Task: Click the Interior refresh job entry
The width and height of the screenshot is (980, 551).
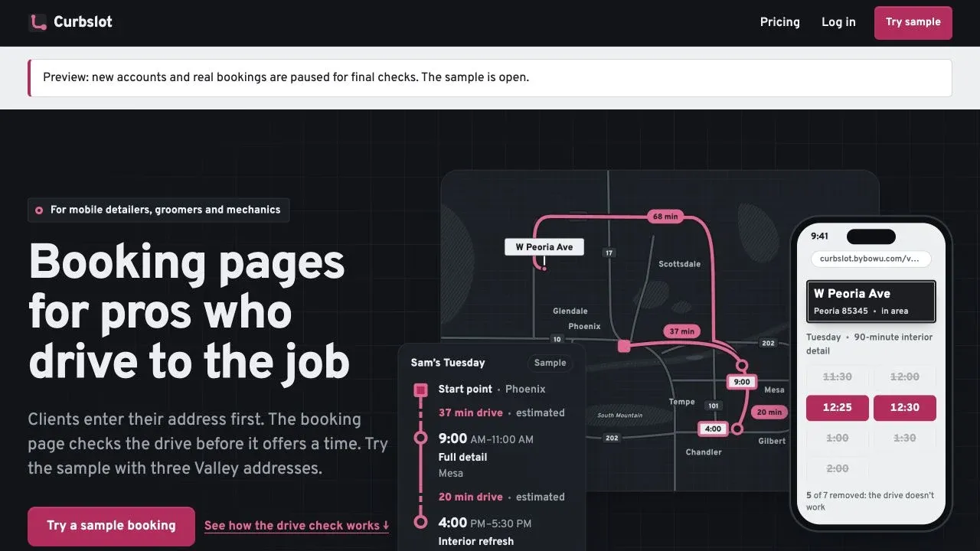Action: tap(475, 541)
